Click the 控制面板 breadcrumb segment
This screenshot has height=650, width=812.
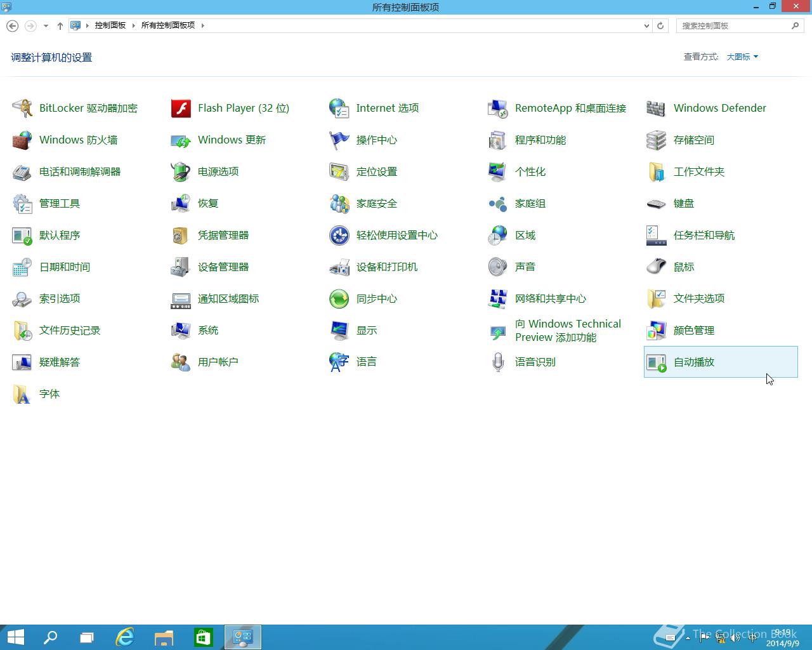pos(110,25)
